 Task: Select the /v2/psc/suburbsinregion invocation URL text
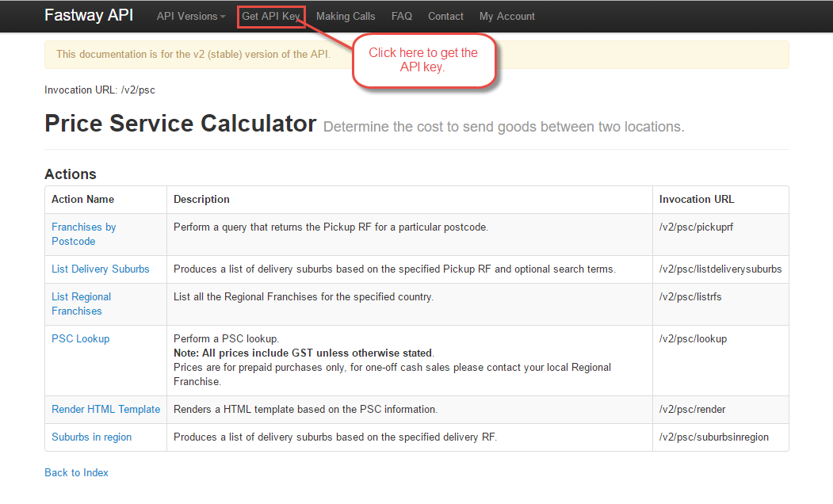[x=714, y=437]
